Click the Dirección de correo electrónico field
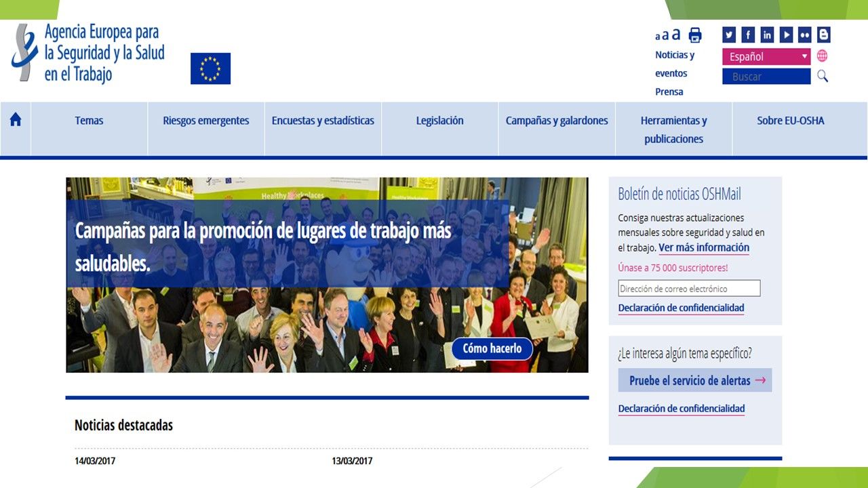Screen dimensions: 868x488 coord(689,288)
